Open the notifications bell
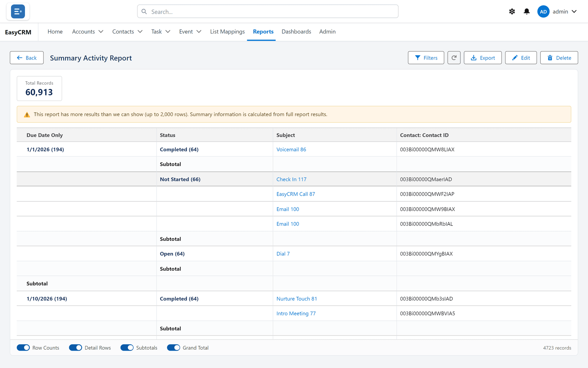 (527, 11)
